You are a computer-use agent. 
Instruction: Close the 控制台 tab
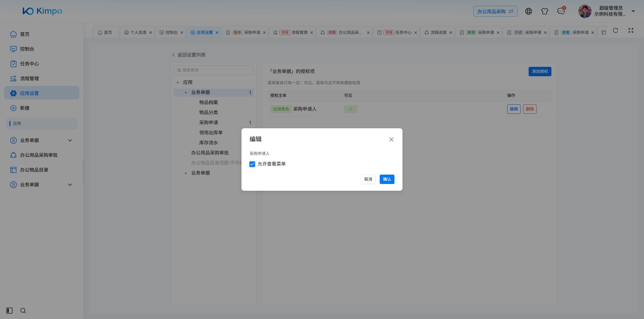[182, 33]
